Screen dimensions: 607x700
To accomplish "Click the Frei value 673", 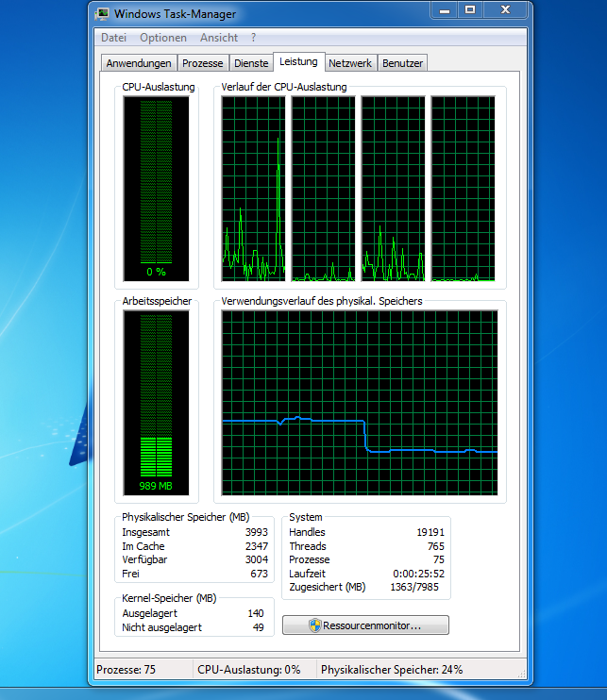I will [259, 574].
